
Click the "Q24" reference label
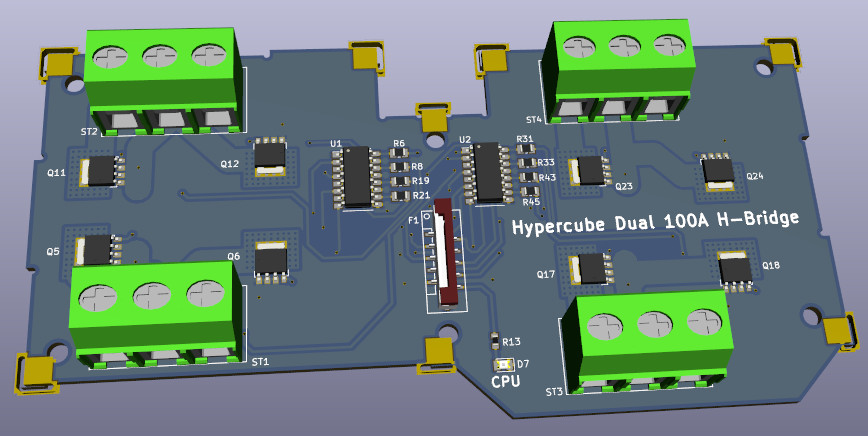(x=755, y=176)
